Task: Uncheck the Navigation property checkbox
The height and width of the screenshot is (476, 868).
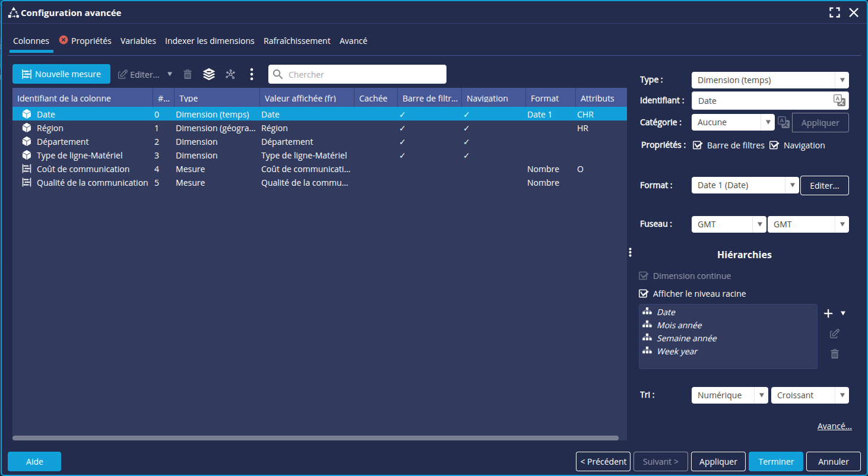Action: coord(774,145)
